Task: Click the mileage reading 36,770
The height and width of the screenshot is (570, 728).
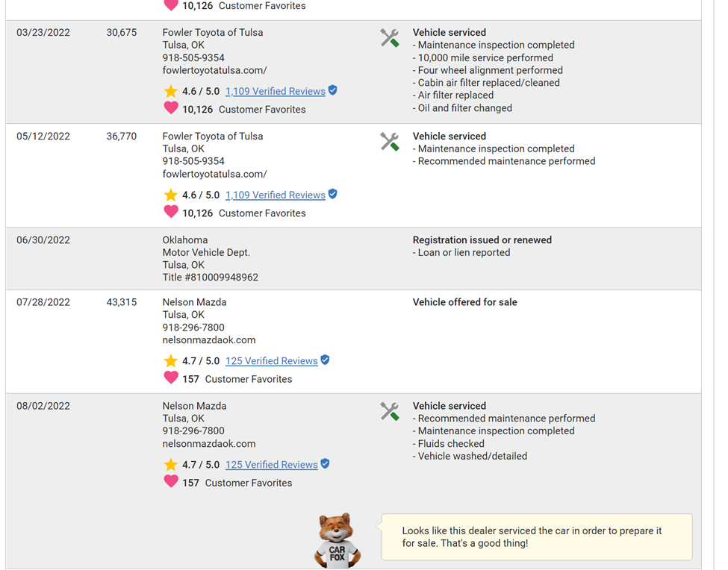Action: point(122,137)
